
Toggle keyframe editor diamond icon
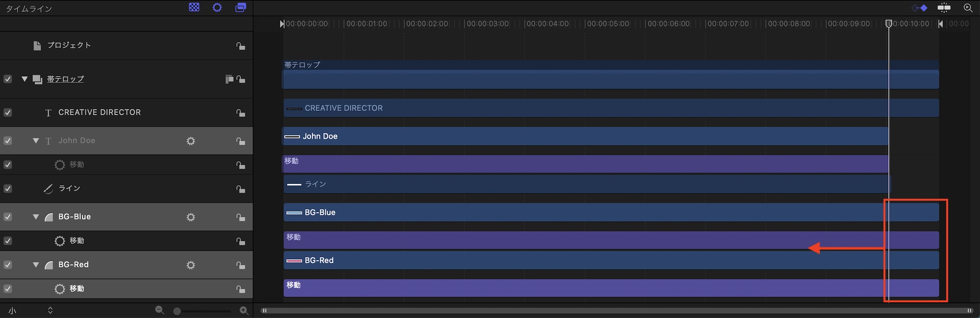[x=919, y=8]
